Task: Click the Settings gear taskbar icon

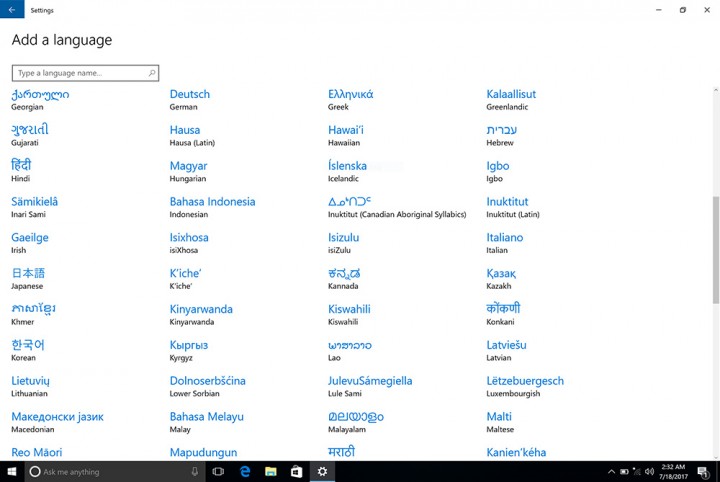Action: point(322,471)
